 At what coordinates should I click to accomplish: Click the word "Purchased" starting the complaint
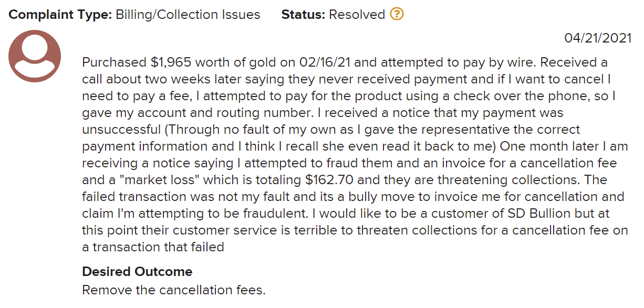coord(115,62)
